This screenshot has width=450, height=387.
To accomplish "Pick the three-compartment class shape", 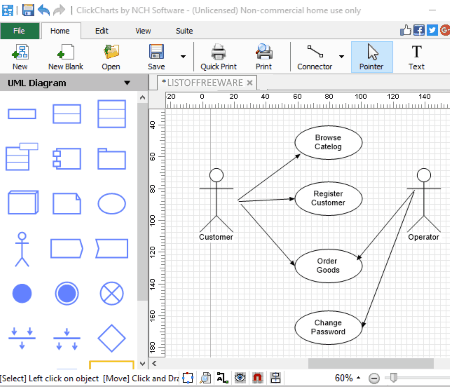I will click(x=112, y=114).
